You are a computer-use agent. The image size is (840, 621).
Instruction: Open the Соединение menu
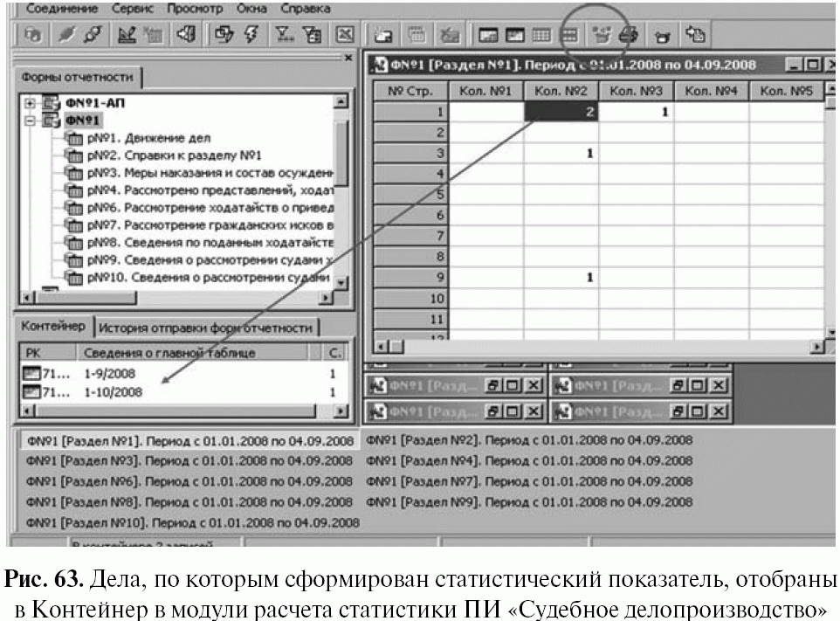pos(62,9)
